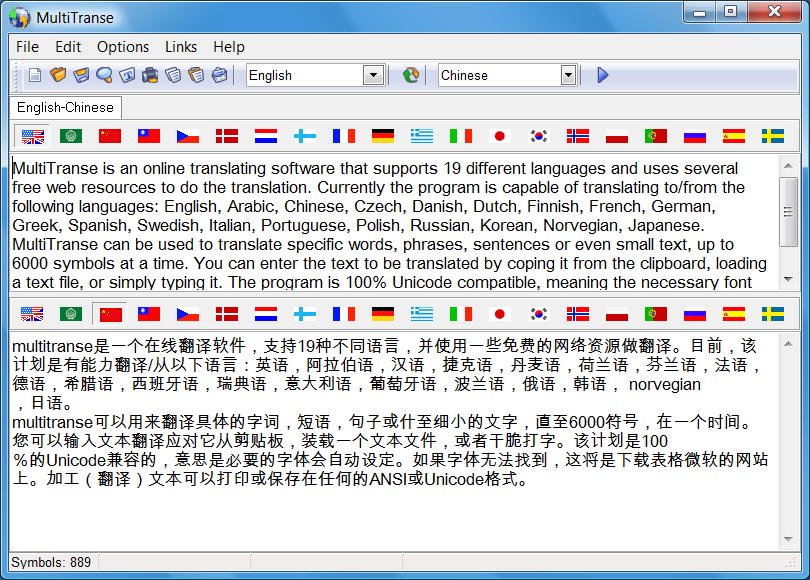810x580 pixels.
Task: Pick German flag in target language row
Action: [383, 314]
